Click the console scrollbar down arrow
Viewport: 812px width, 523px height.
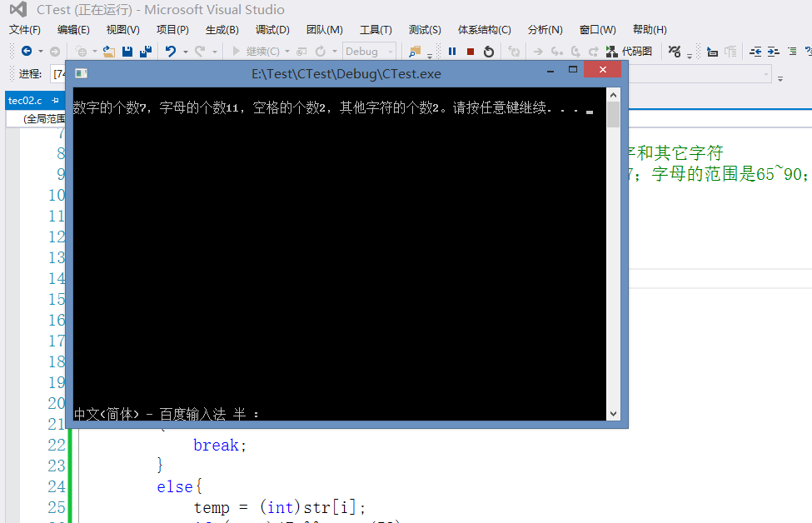[x=613, y=414]
